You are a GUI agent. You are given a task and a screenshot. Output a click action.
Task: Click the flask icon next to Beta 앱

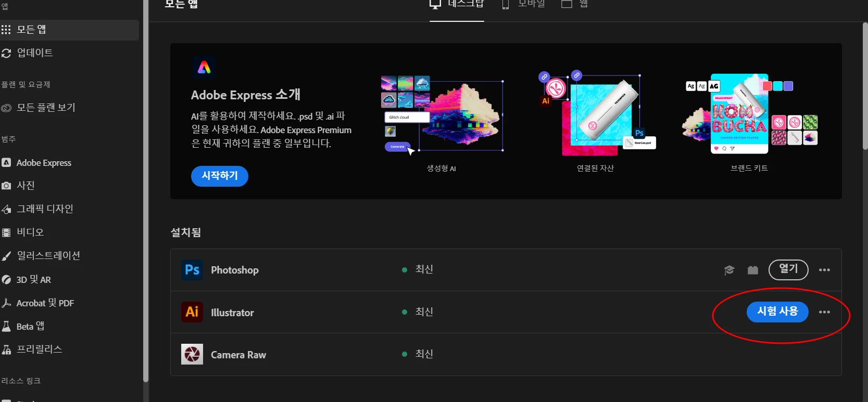point(6,326)
